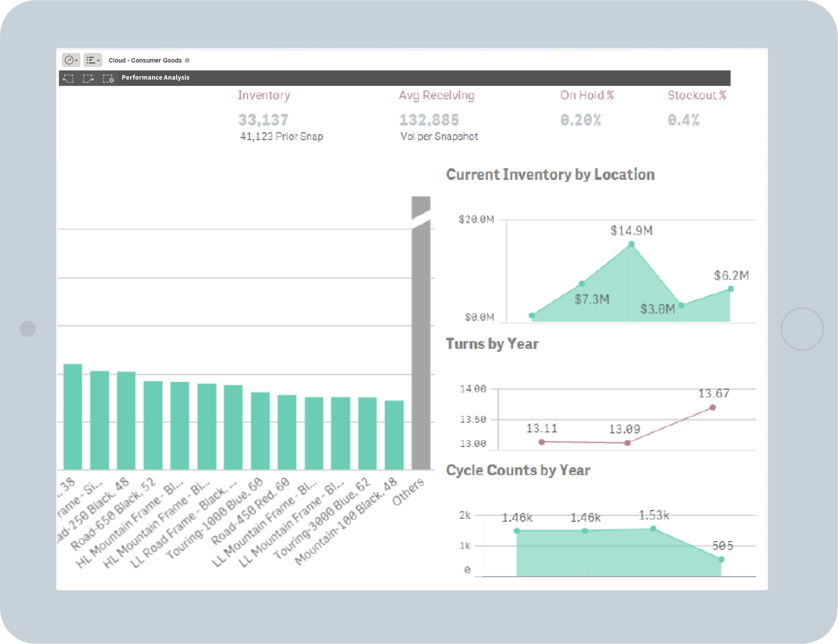Clear all selections icon in dark toolbar
838x644 pixels.
pyautogui.click(x=108, y=78)
